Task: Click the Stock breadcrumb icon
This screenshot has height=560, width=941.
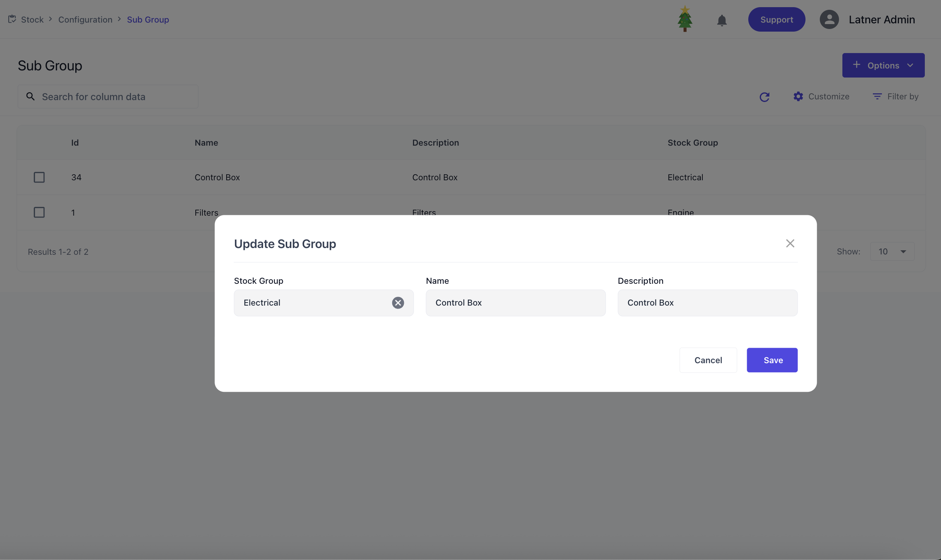Action: (x=12, y=19)
